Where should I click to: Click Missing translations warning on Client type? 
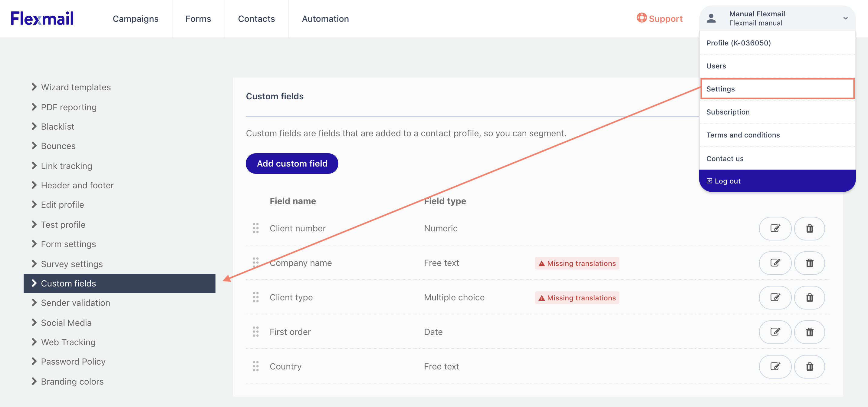click(x=577, y=298)
